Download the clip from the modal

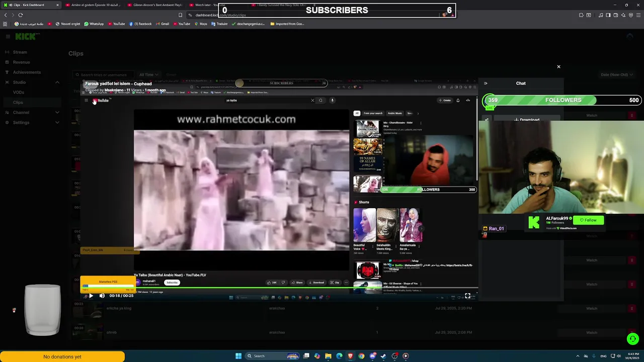pyautogui.click(x=527, y=120)
